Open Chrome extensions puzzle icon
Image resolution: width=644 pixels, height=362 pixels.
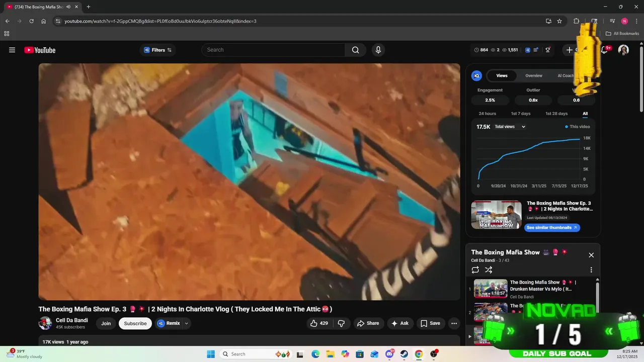coord(577,21)
